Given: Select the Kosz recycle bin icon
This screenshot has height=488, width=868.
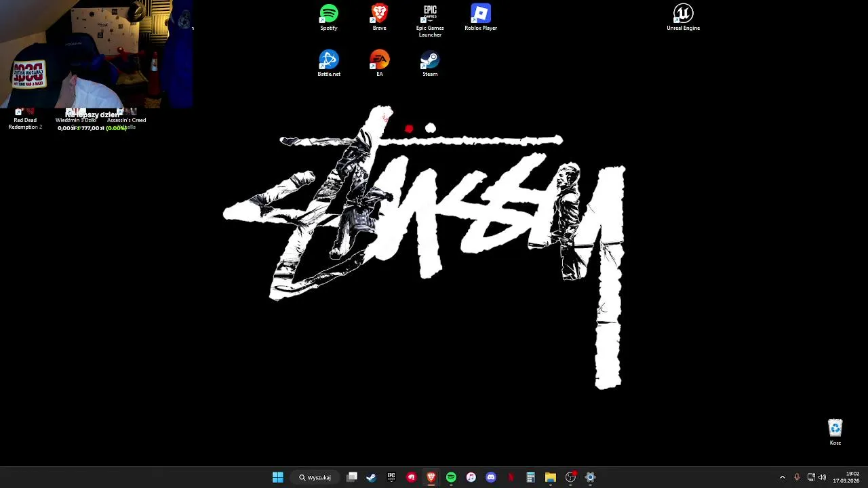Looking at the screenshot, I should (x=835, y=432).
